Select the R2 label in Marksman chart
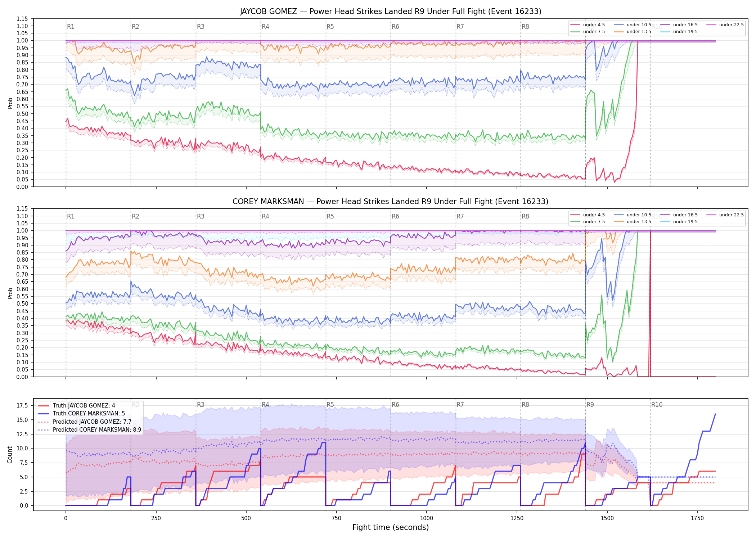Screen dimensions: 756x540 click(x=135, y=216)
